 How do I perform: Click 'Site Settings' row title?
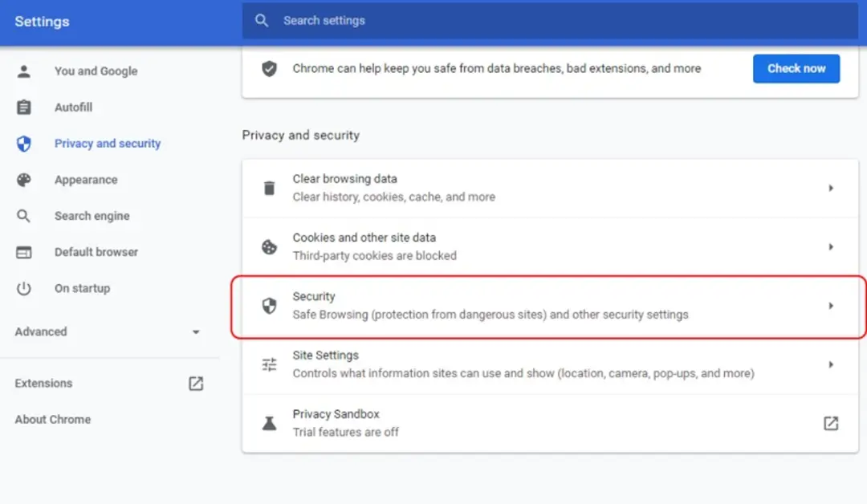326,356
